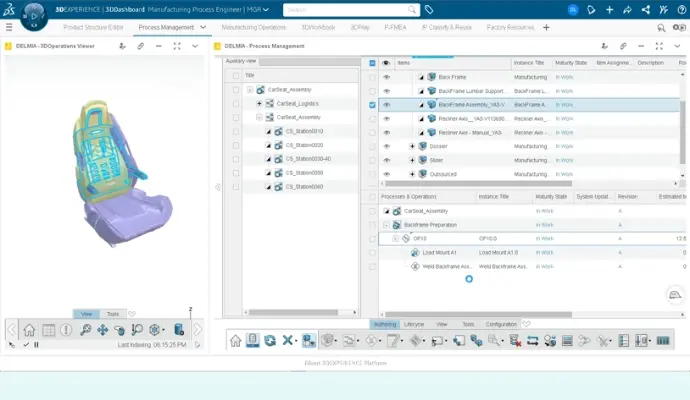
Task: Expand the Dossier item node
Action: pos(412,146)
